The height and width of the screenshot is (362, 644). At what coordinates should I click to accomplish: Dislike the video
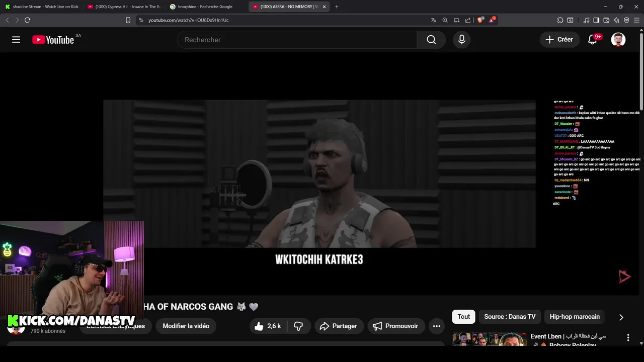pos(298,326)
